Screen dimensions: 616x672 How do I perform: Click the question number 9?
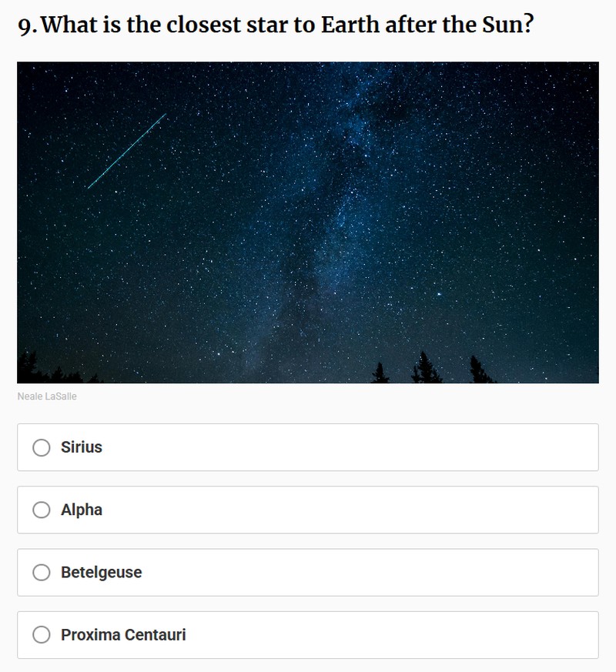point(26,26)
